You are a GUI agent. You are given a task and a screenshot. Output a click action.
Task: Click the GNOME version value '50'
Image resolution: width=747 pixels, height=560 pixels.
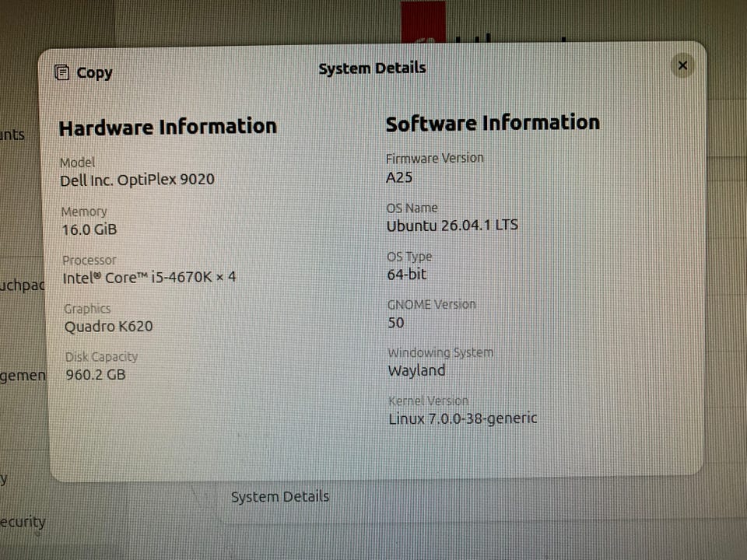click(396, 323)
